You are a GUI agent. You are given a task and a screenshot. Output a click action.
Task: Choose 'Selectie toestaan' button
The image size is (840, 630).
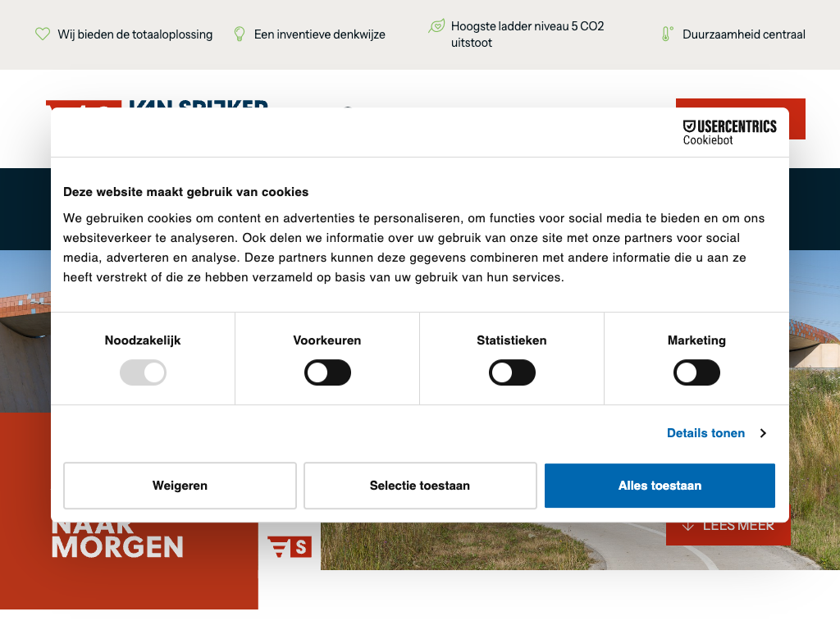[420, 486]
